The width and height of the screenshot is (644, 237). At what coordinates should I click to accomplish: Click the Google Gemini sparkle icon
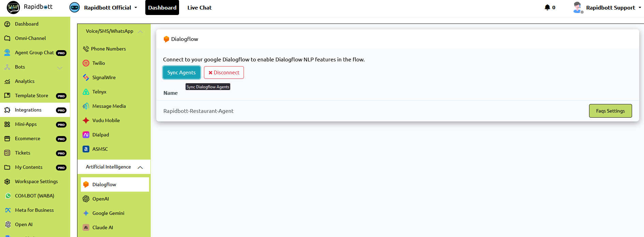click(x=86, y=213)
